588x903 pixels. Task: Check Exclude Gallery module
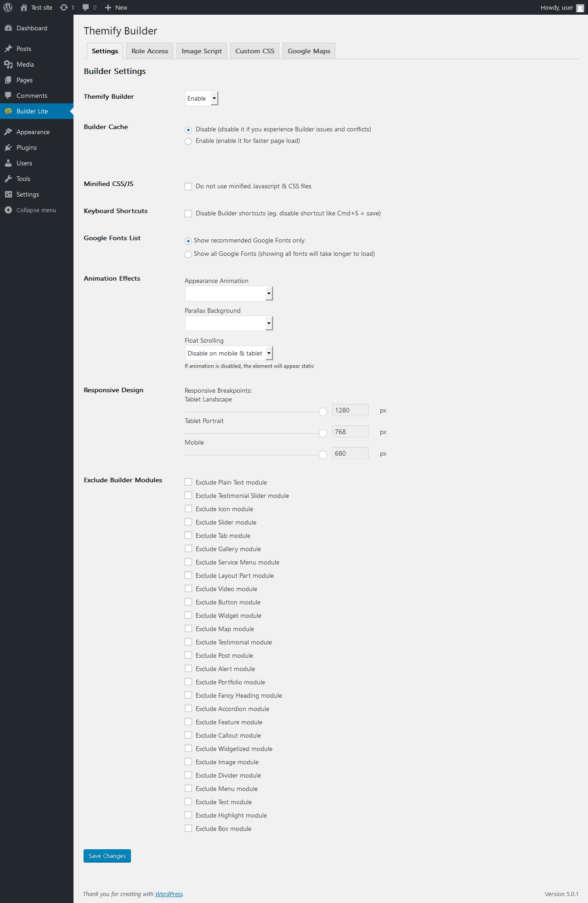188,548
